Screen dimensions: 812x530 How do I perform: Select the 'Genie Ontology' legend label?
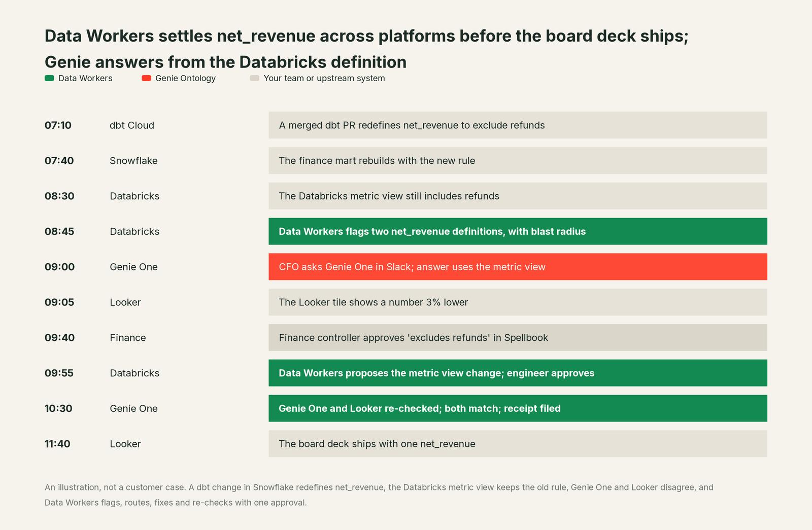pos(185,78)
